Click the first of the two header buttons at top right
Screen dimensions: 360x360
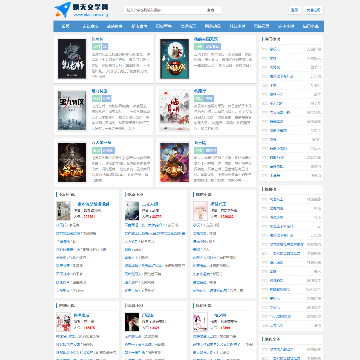click(295, 10)
